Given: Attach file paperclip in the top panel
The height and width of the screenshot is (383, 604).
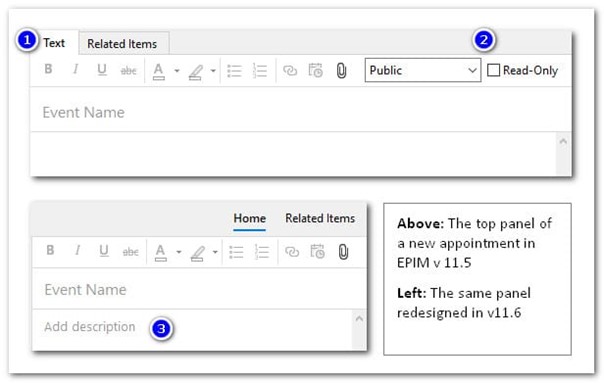Looking at the screenshot, I should (x=341, y=71).
